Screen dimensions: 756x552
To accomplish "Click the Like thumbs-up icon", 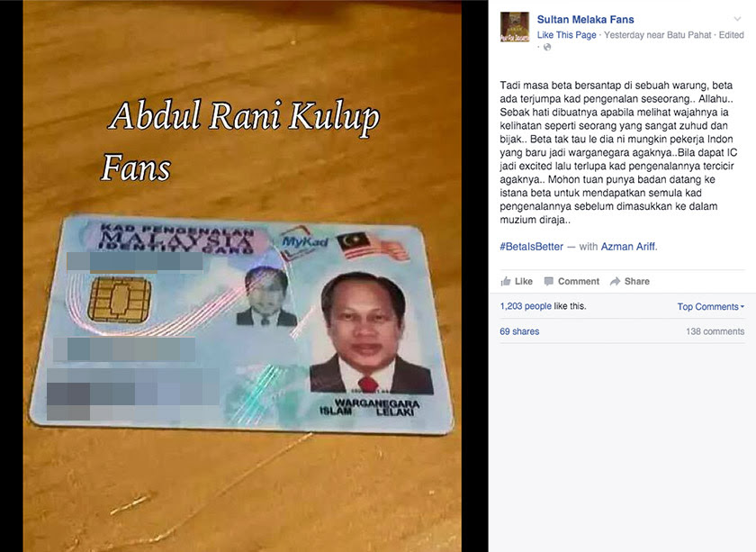I will pyautogui.click(x=505, y=281).
